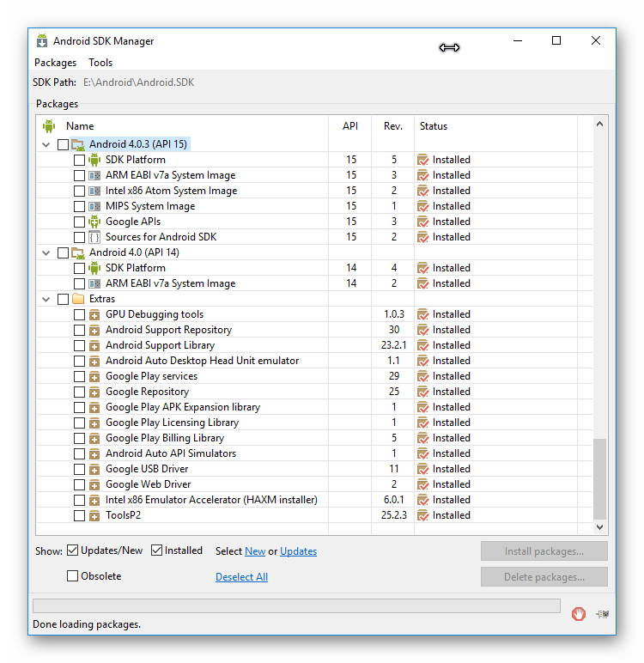Click GPU Debugging tools package icon
Viewport: 644px width, 663px height.
point(94,314)
